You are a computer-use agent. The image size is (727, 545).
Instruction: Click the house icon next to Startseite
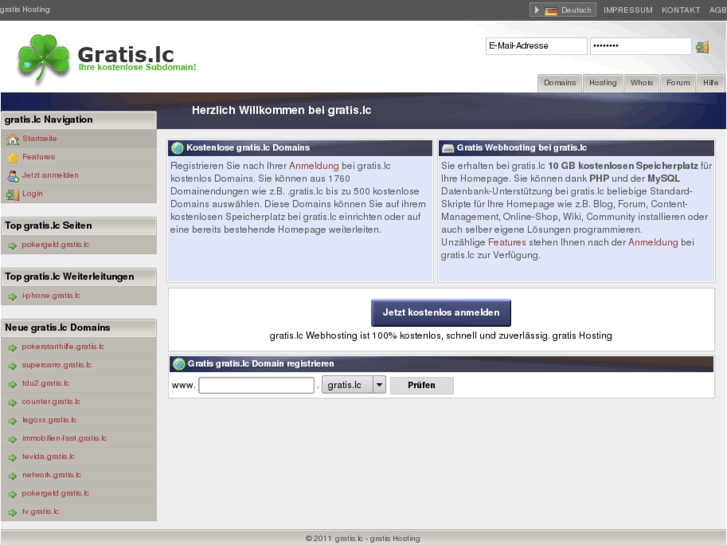[13, 139]
